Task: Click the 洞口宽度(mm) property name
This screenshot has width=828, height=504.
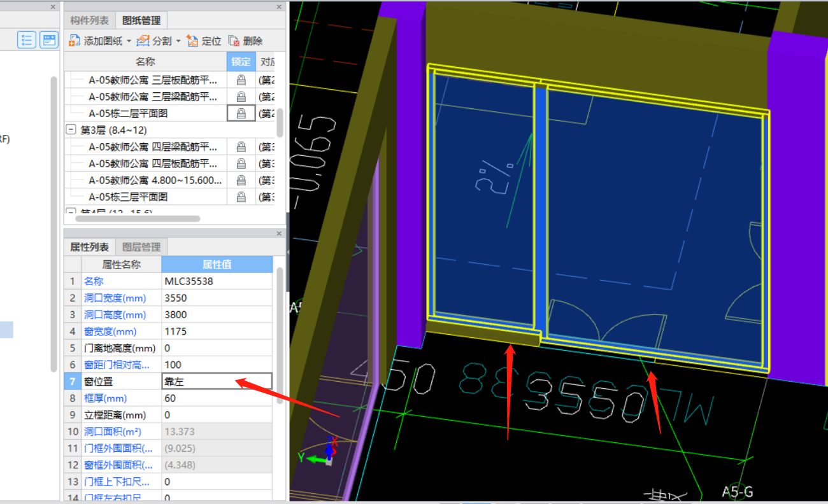Action: (x=115, y=298)
